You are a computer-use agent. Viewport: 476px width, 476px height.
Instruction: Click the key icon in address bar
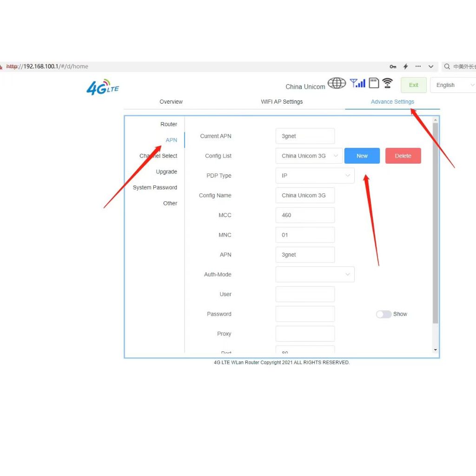393,66
